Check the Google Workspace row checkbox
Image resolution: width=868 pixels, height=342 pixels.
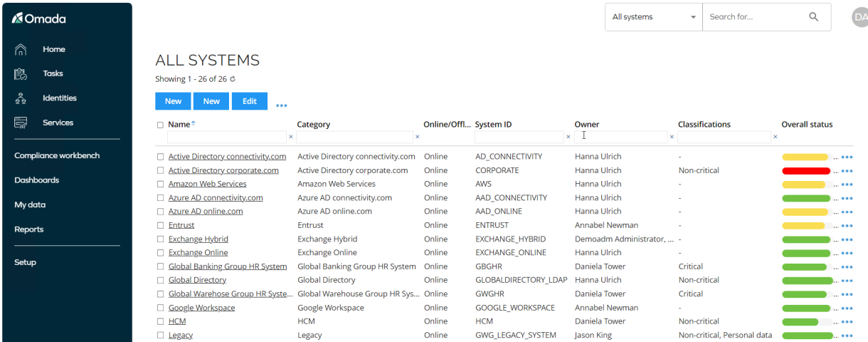tap(160, 308)
